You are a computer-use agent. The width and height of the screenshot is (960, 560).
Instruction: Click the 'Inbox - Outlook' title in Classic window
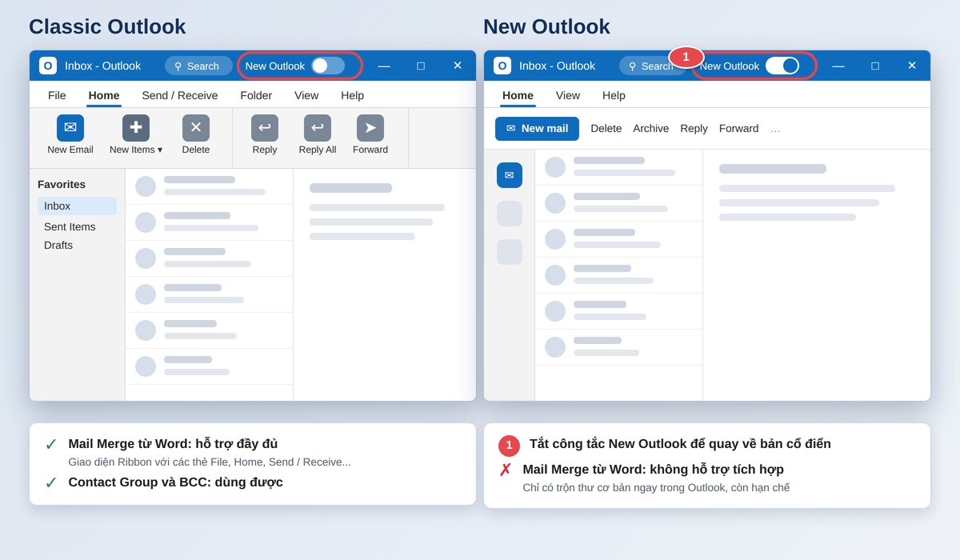pos(102,66)
